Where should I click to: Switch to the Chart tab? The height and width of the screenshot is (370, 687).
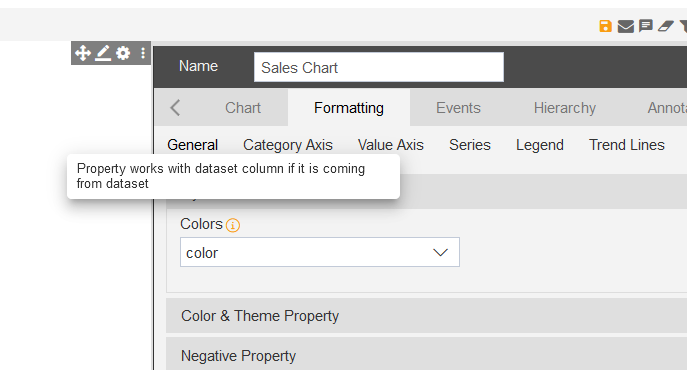(x=243, y=108)
